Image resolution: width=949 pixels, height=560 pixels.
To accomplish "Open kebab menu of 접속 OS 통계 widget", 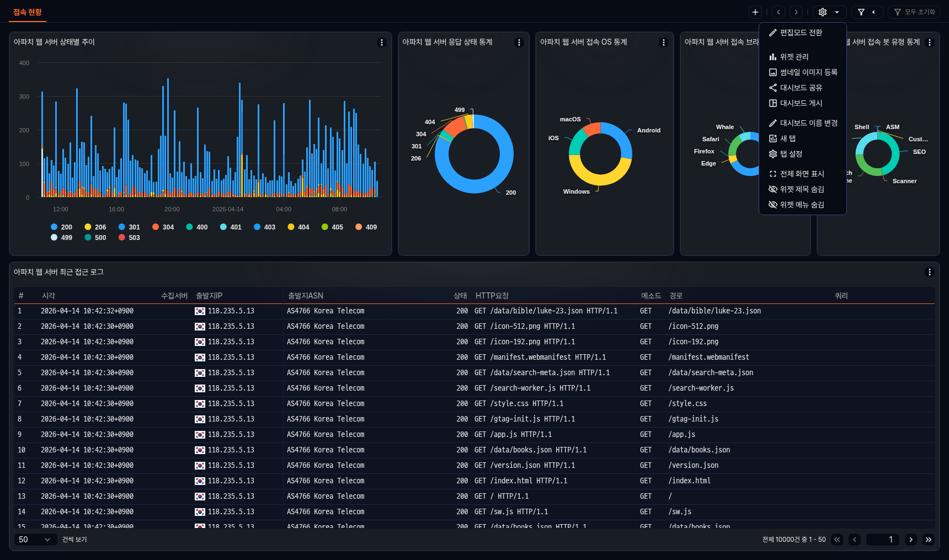I will tap(663, 42).
